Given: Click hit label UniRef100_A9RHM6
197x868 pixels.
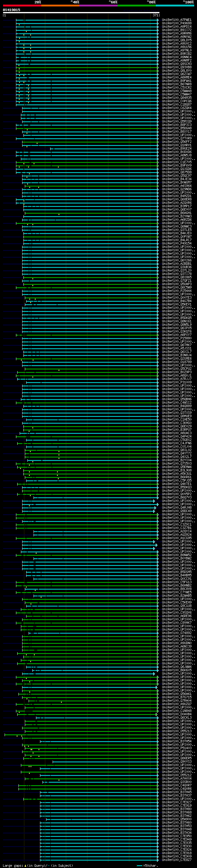Looking at the screenshot, I should pyautogui.click(x=176, y=33).
